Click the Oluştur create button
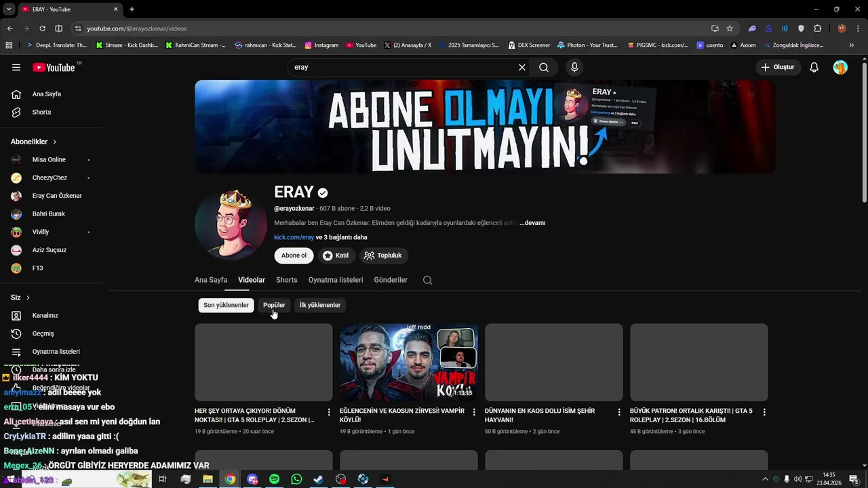The image size is (868, 488). (778, 67)
